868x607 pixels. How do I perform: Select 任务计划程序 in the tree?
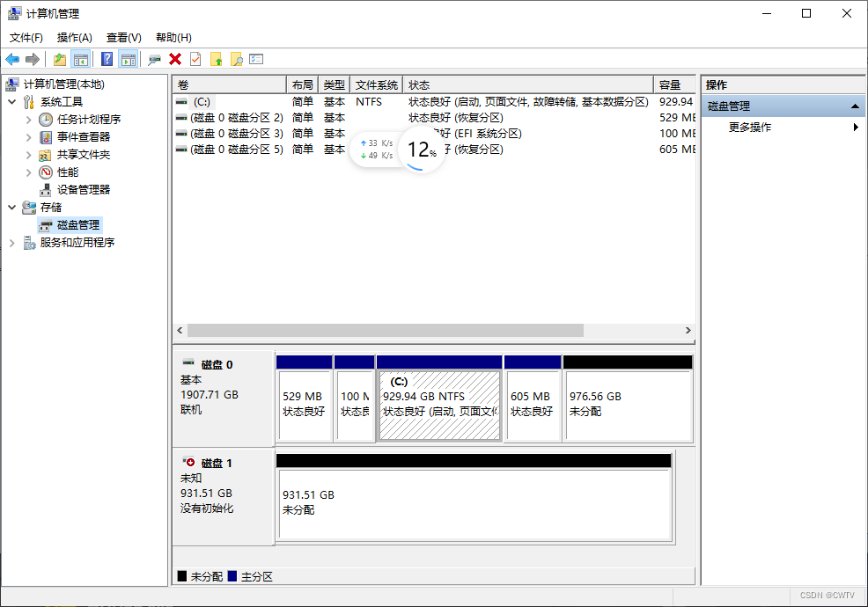89,120
